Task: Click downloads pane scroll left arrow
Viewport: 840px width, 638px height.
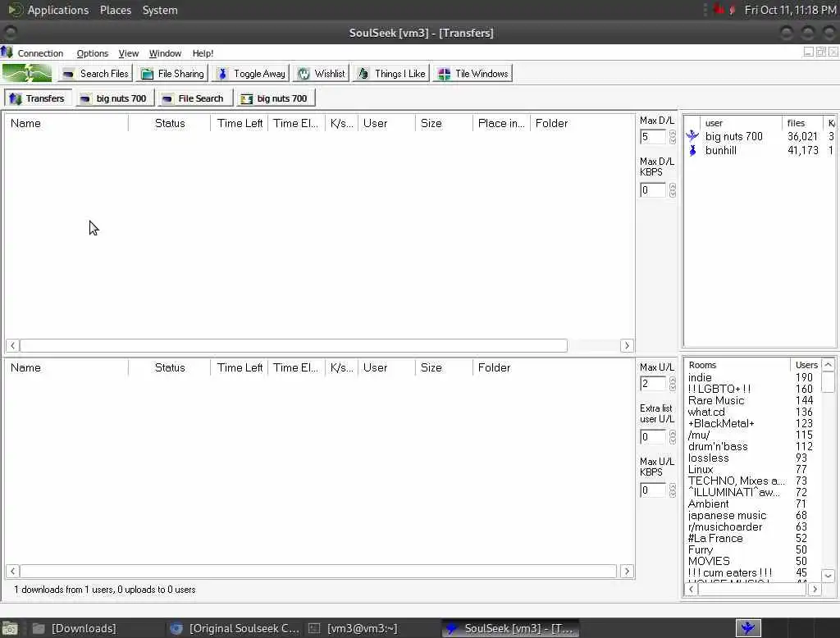Action: (13, 345)
